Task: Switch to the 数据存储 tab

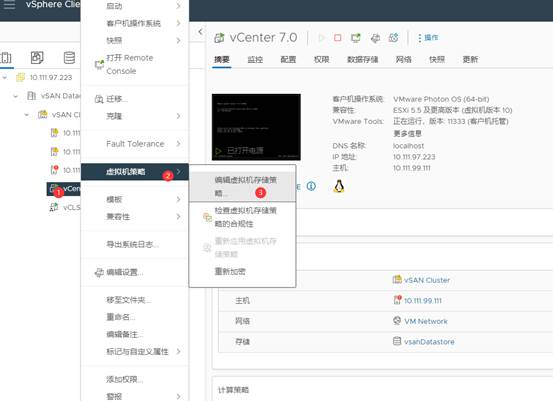Action: click(x=363, y=59)
